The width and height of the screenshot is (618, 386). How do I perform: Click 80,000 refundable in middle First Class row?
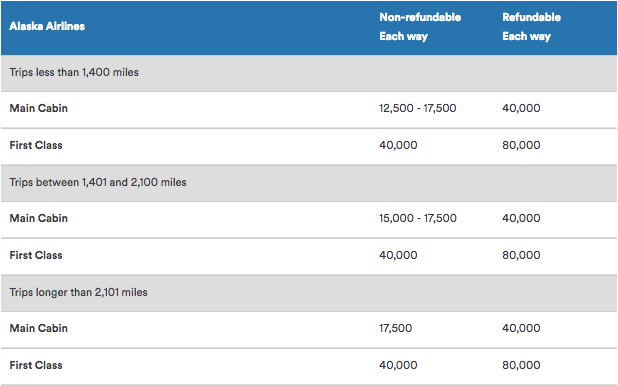click(x=521, y=255)
